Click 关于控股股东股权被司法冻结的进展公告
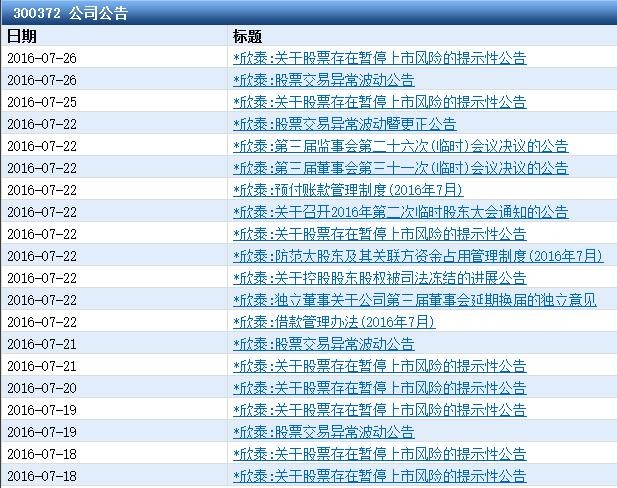 (379, 278)
